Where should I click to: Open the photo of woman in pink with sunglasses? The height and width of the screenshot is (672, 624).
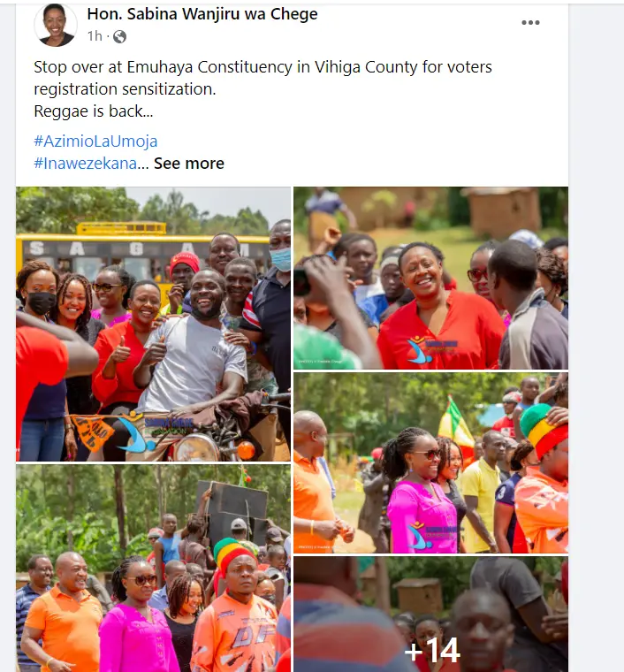coord(430,462)
